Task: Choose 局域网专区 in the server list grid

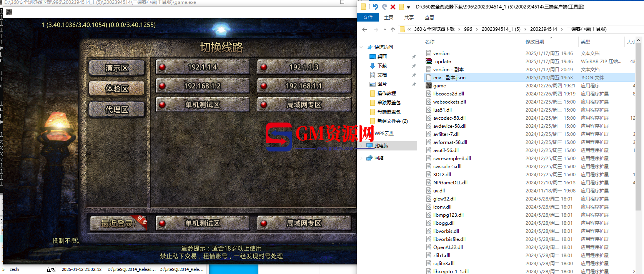Action: (304, 105)
